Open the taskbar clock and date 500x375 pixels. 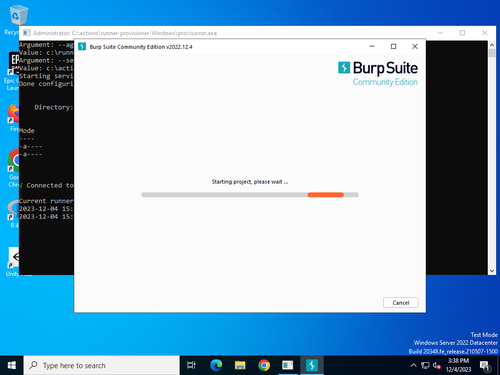458,365
